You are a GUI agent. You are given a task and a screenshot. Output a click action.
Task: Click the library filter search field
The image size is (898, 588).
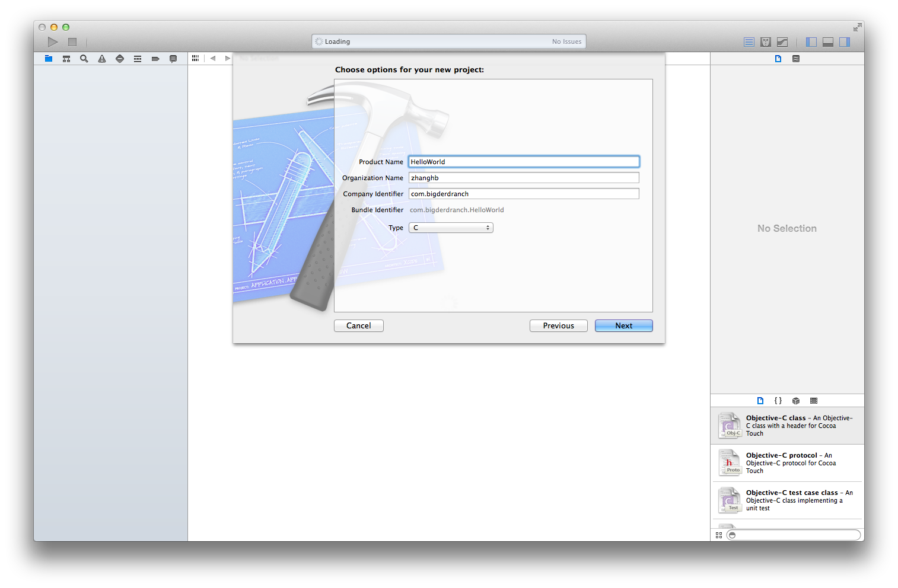(794, 535)
